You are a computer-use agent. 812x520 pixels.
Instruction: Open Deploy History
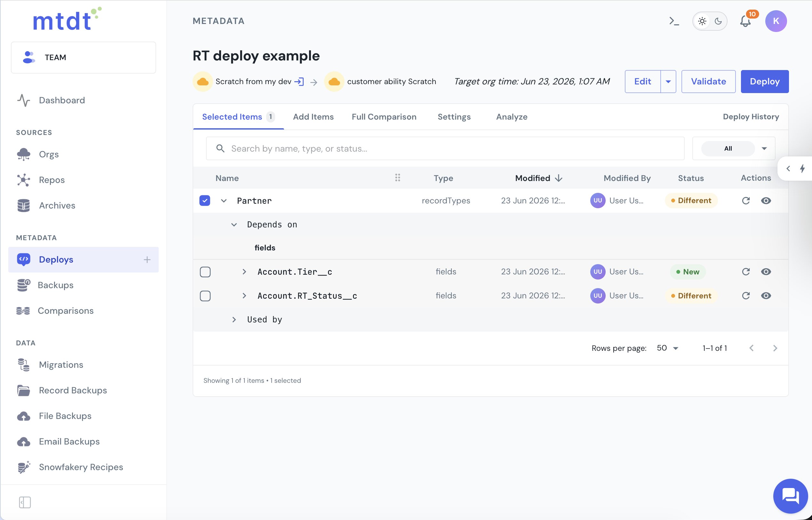751,117
